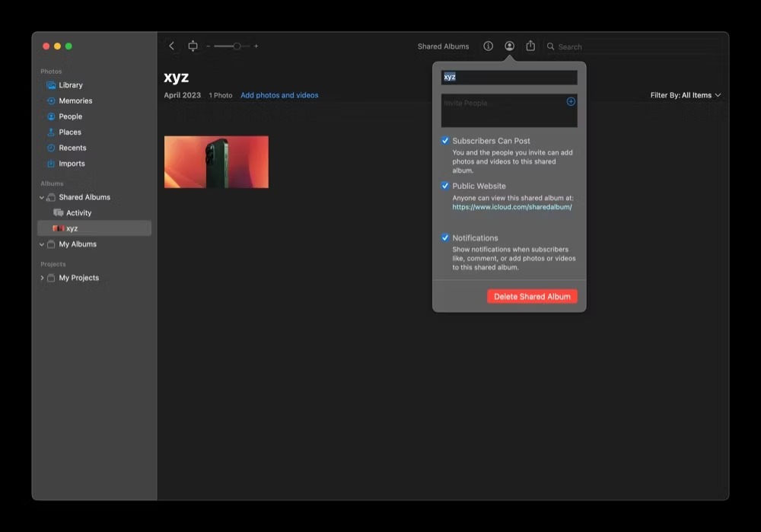The width and height of the screenshot is (761, 532).
Task: Uncheck Subscribers Can Post checkbox
Action: 444,140
